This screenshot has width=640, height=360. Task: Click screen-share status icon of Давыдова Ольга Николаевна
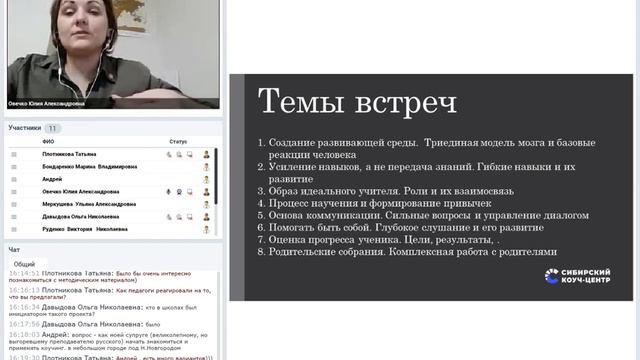(190, 217)
